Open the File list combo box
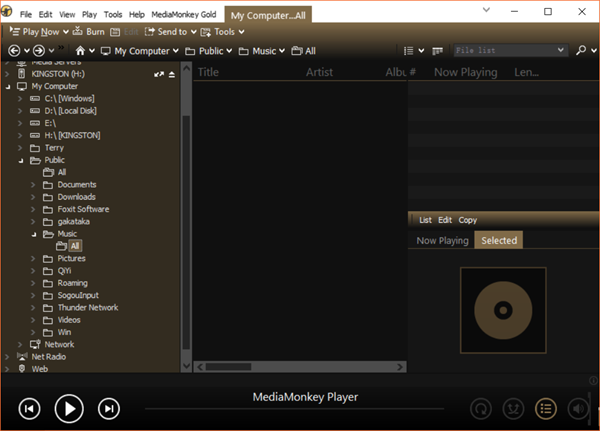Image resolution: width=600 pixels, height=431 pixels. coord(510,50)
